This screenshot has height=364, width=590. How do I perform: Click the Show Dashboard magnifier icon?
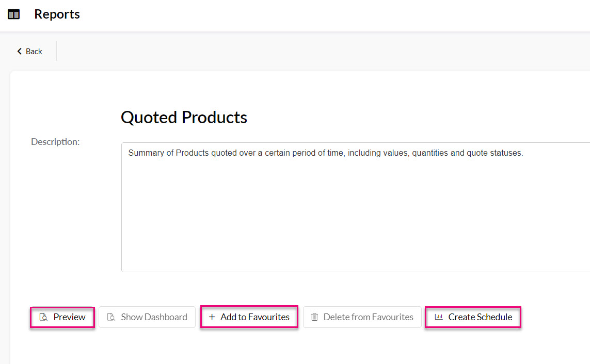(111, 317)
